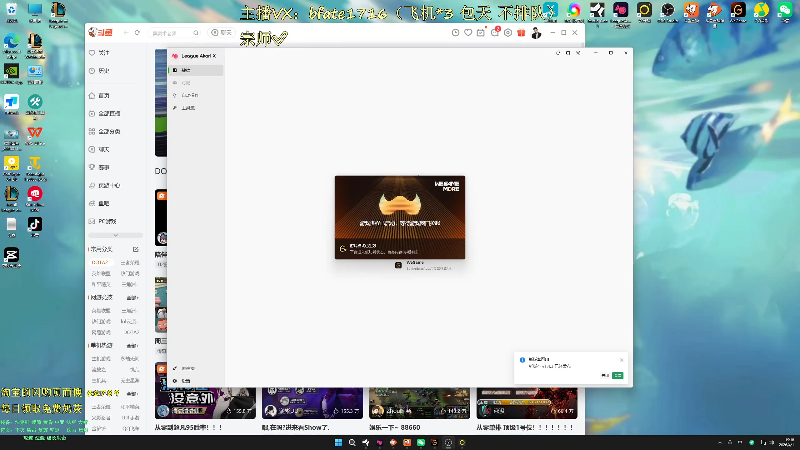The width and height of the screenshot is (800, 450).
Task: Open the calendar check-in icon in Douyu header
Action: pos(481,33)
